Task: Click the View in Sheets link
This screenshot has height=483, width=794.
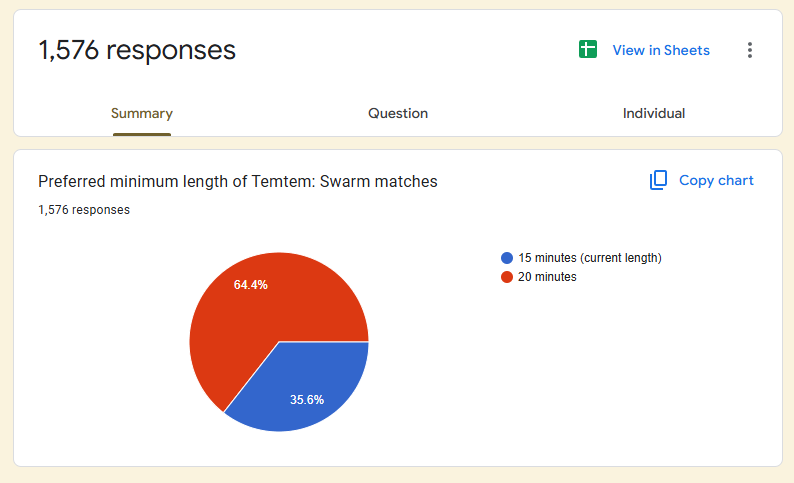Action: coord(661,50)
